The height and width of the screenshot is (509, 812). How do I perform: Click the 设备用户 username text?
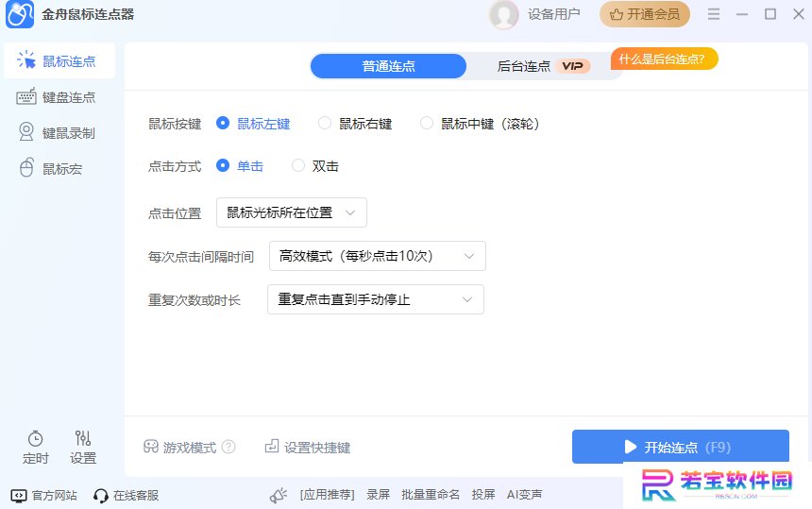553,14
